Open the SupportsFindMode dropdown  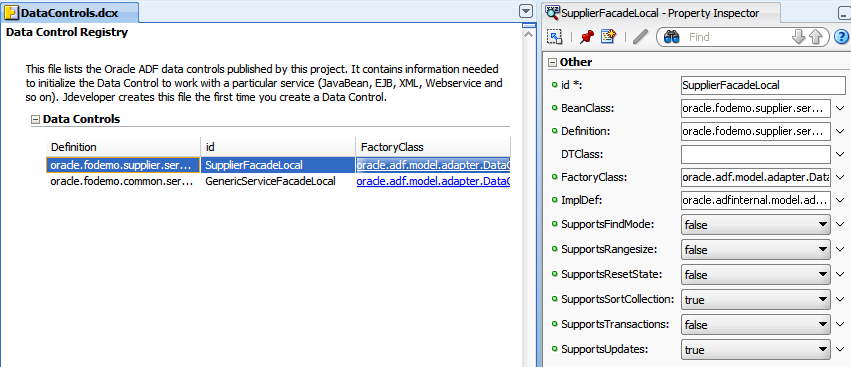(x=755, y=224)
